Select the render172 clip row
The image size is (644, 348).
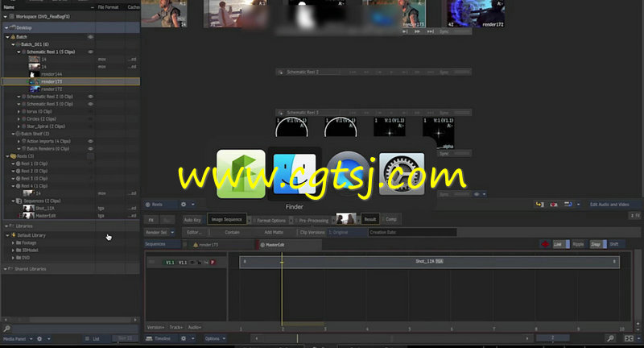71,89
